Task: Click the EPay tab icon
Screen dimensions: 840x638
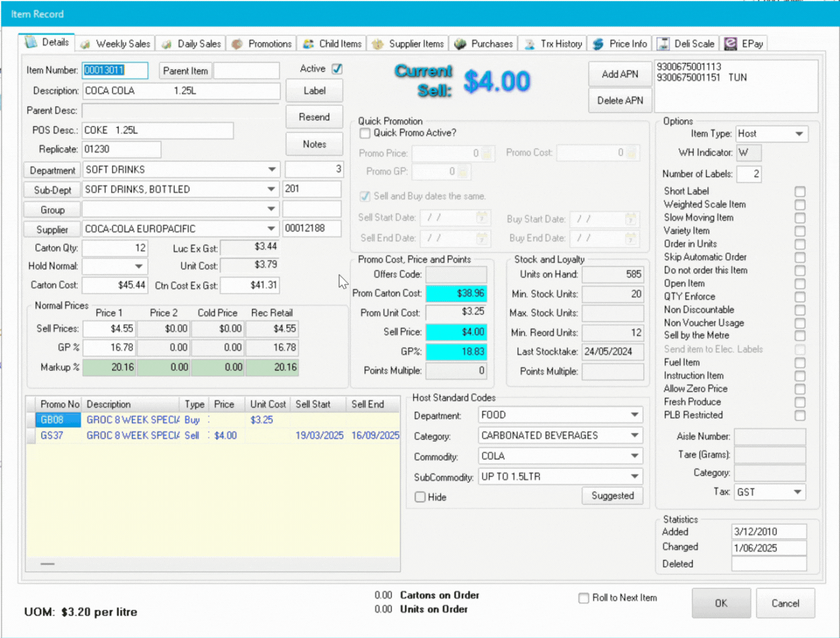Action: click(731, 44)
